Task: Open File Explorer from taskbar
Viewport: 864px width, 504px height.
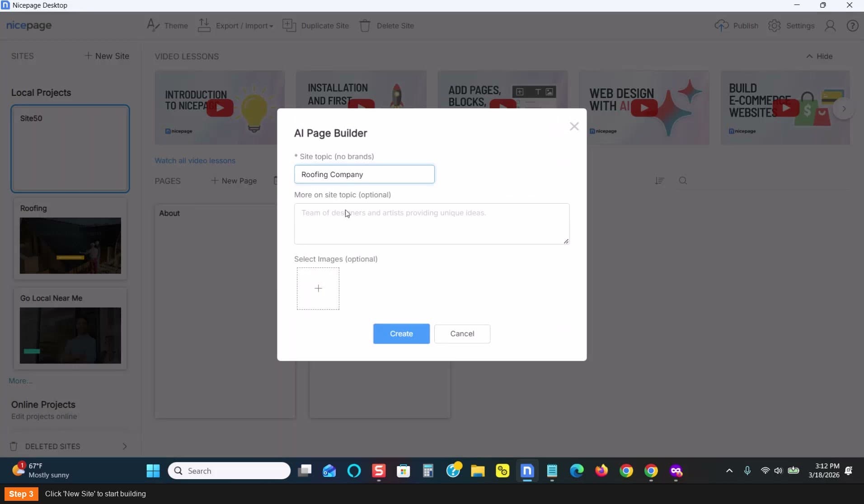Action: point(478,471)
